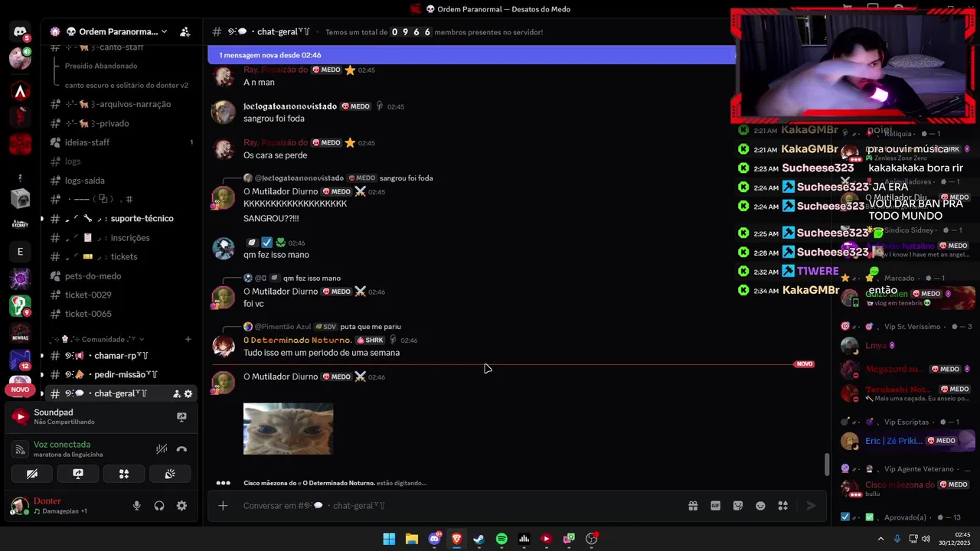Image resolution: width=980 pixels, height=551 pixels.
Task: Open the pedir-missão channel
Action: (120, 374)
